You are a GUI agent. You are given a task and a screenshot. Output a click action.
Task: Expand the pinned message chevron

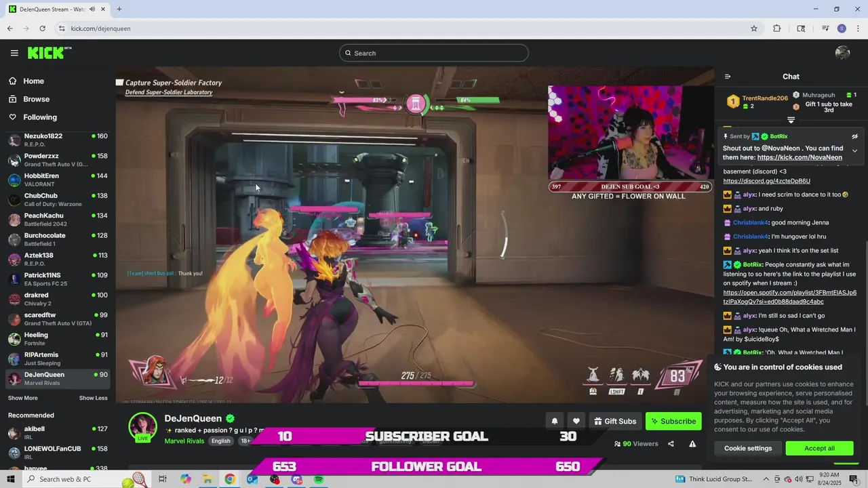(855, 150)
